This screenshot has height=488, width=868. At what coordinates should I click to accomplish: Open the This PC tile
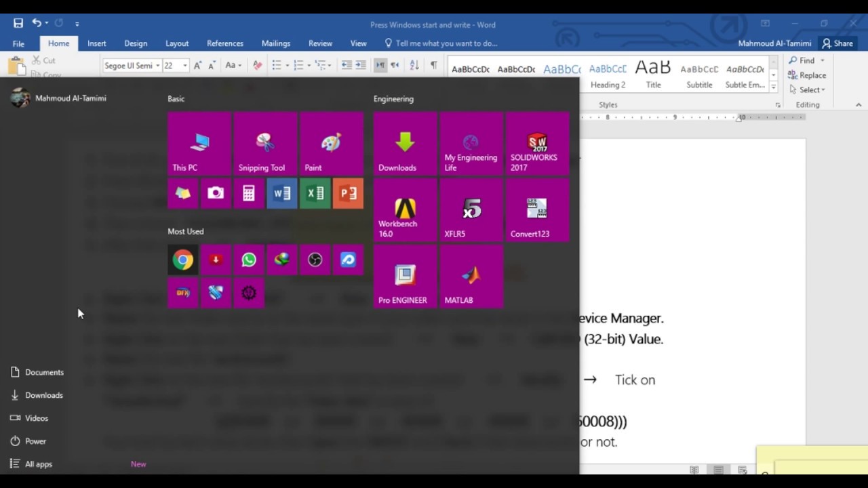click(199, 143)
